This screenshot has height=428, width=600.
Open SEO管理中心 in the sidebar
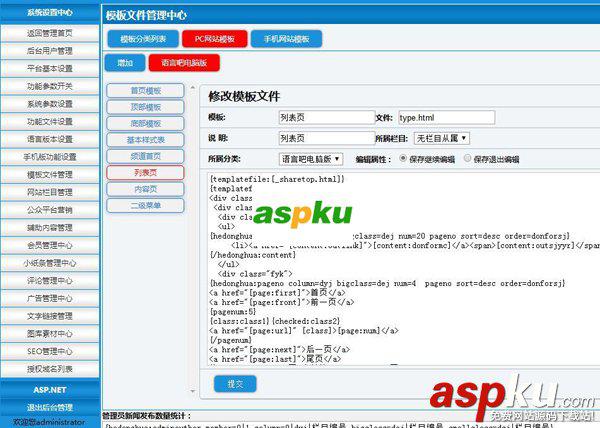tap(50, 352)
